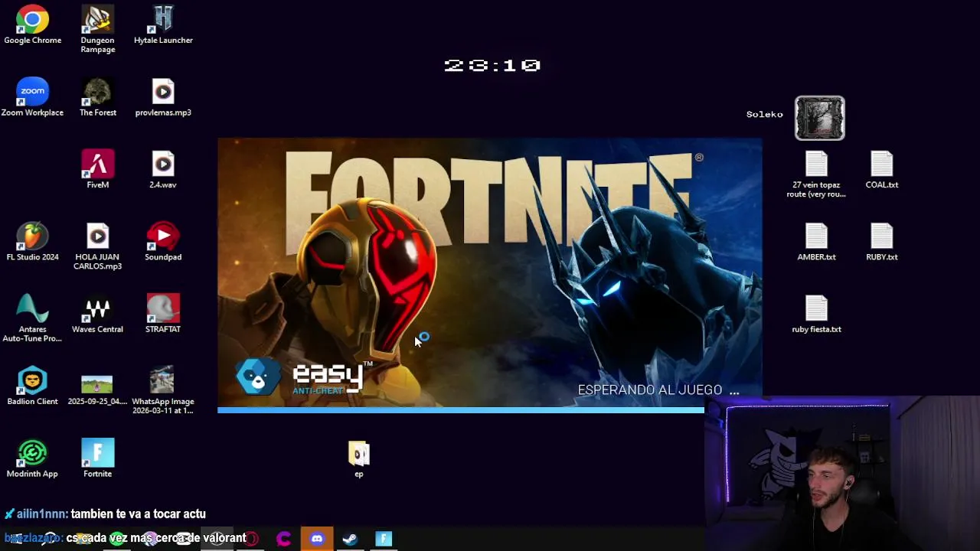Select the 'ep' folder on the desktop
This screenshot has width=980, height=551.
tap(359, 459)
